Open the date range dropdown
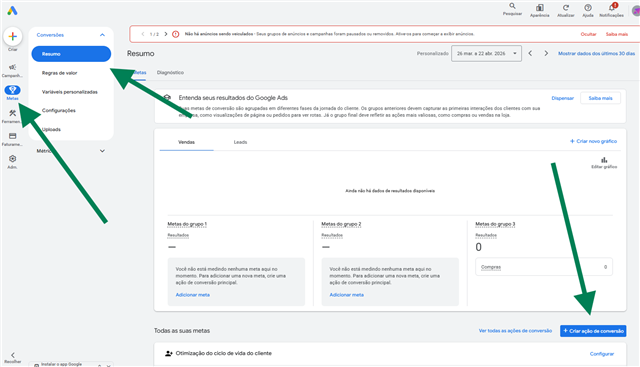 tap(486, 53)
